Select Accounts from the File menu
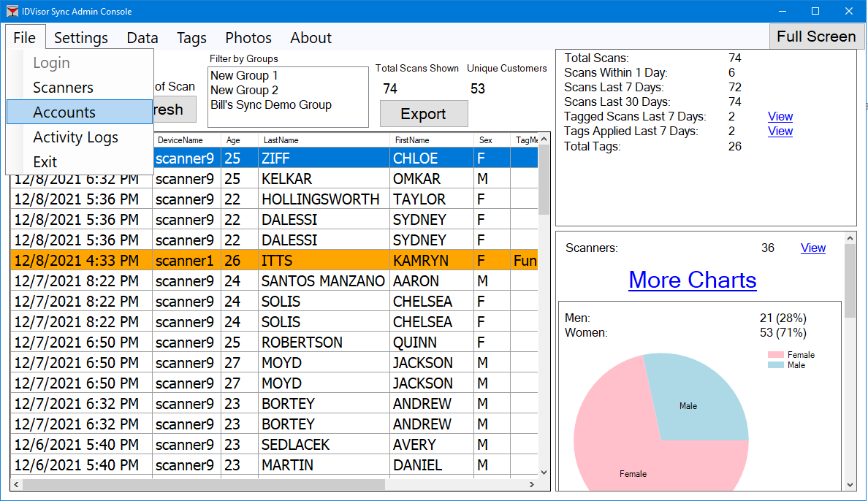Image resolution: width=868 pixels, height=501 pixels. [64, 112]
